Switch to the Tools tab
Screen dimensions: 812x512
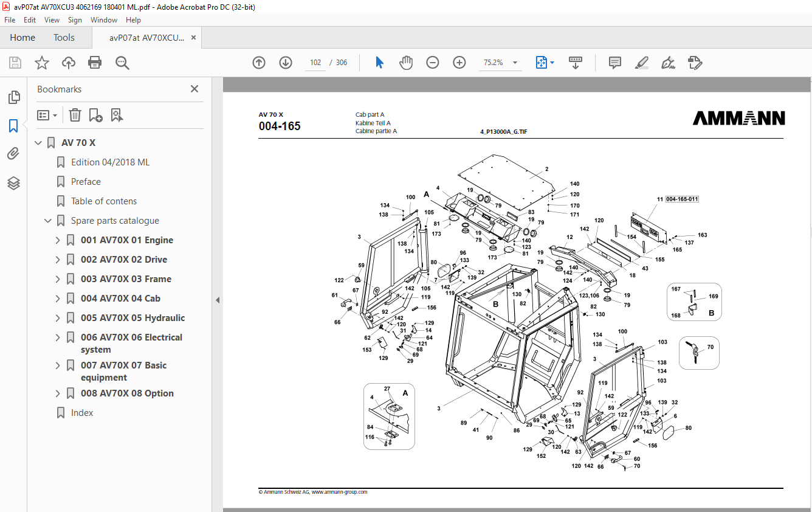pos(64,38)
